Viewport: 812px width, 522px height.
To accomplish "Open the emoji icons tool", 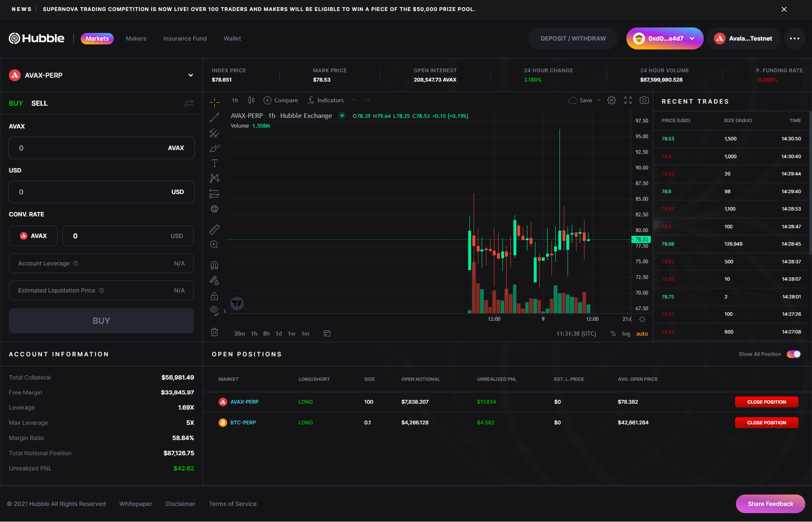I will pyautogui.click(x=214, y=209).
